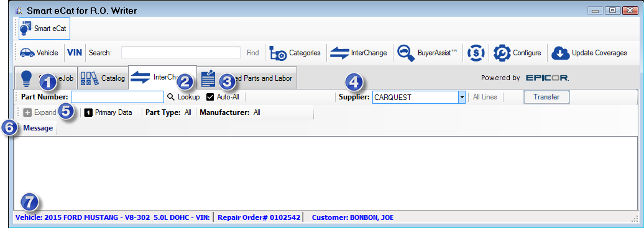
Task: Focus the Search text field
Action: click(181, 53)
